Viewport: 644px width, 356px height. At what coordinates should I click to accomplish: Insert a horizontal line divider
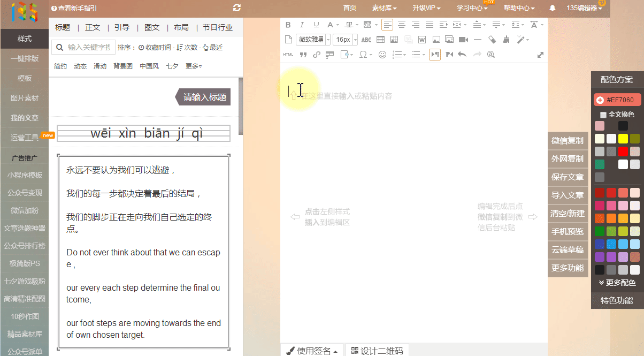tap(478, 40)
